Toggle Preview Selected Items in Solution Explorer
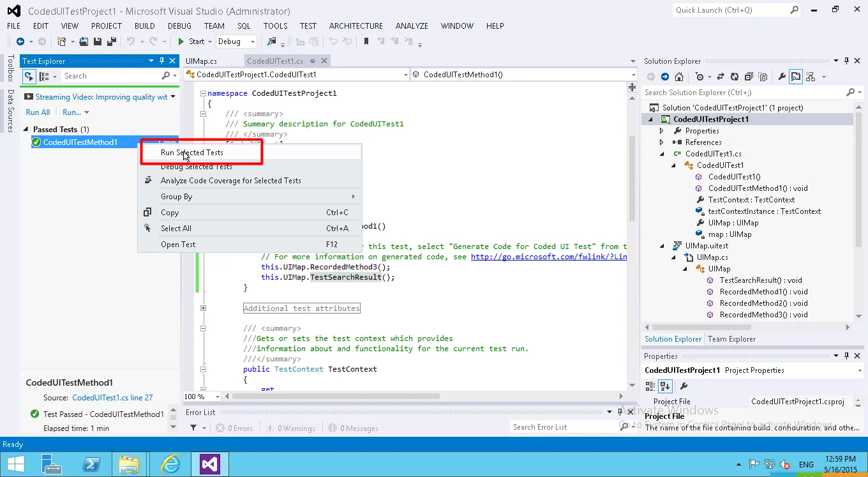868x477 pixels. click(x=795, y=77)
